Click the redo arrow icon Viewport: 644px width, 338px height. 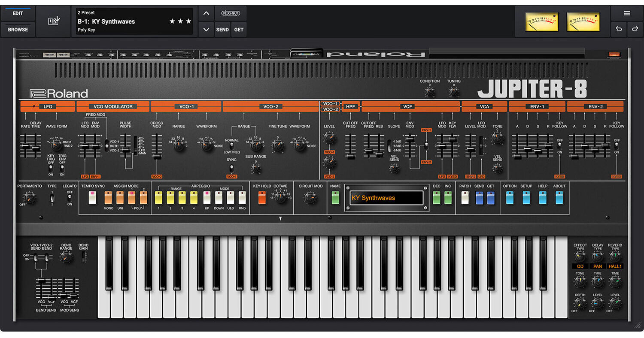635,29
